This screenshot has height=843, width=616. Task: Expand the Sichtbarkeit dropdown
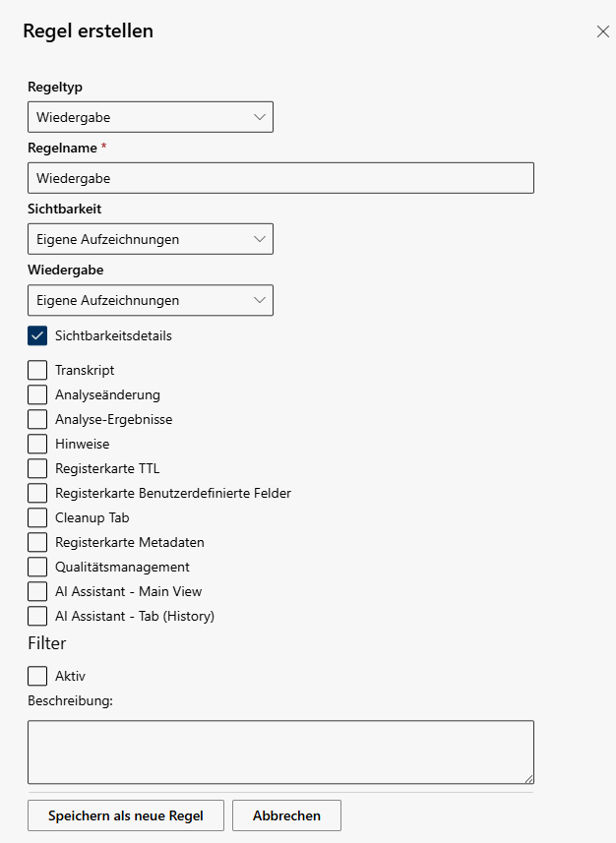[151, 239]
